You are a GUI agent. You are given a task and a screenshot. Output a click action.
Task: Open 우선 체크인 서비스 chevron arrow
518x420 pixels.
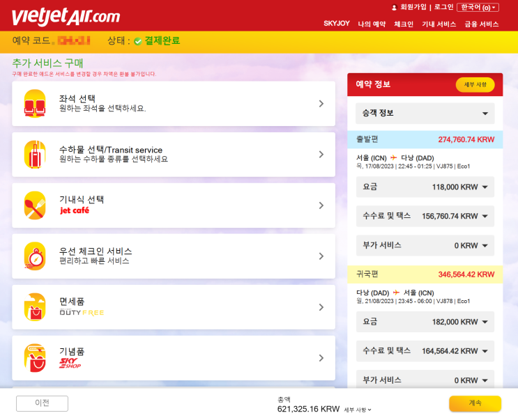click(x=321, y=256)
